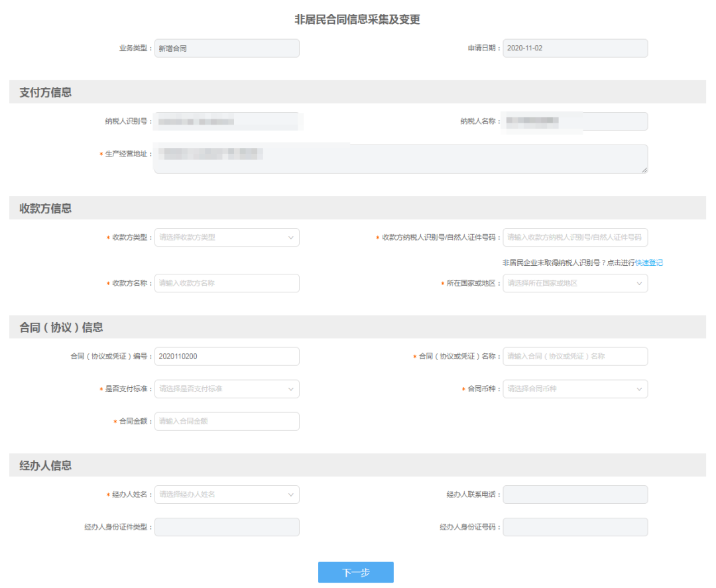The image size is (716, 588).
Task: Click the 纳税人名称 field
Action: tap(575, 121)
